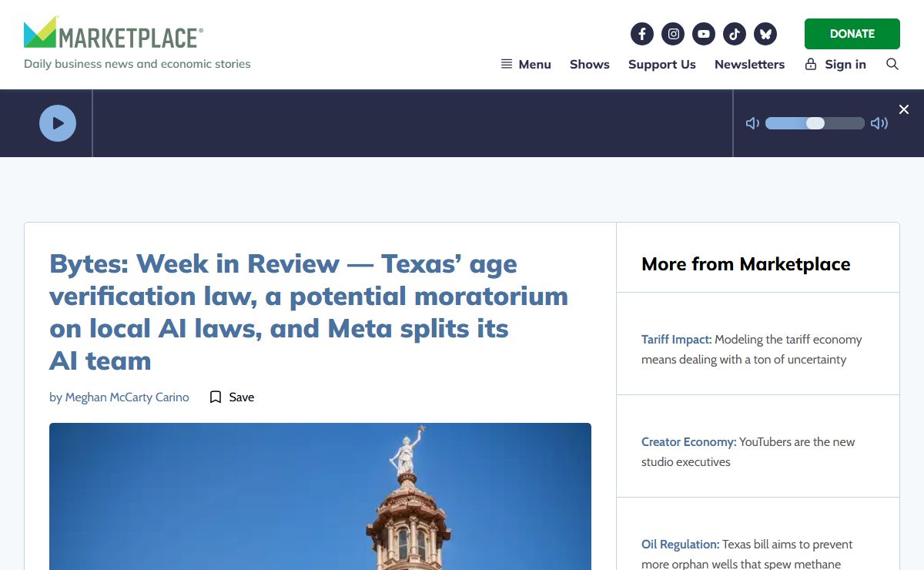Open the Oil Regulation story

747,554
